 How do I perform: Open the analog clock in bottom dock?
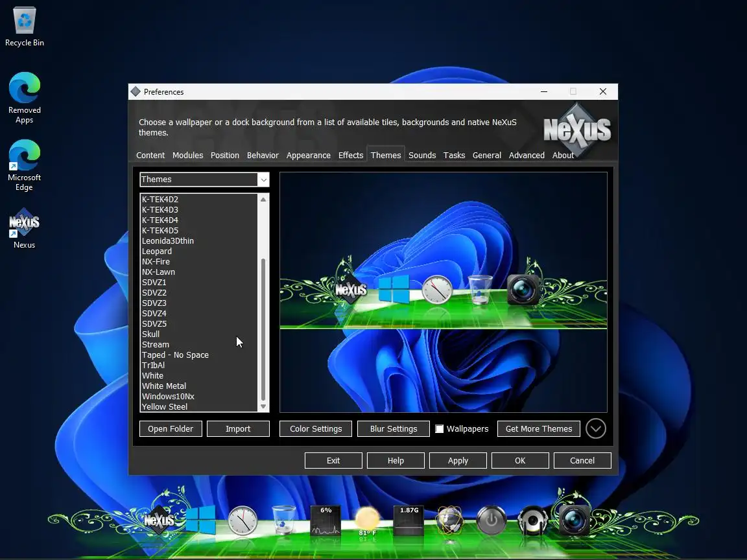[x=243, y=520]
